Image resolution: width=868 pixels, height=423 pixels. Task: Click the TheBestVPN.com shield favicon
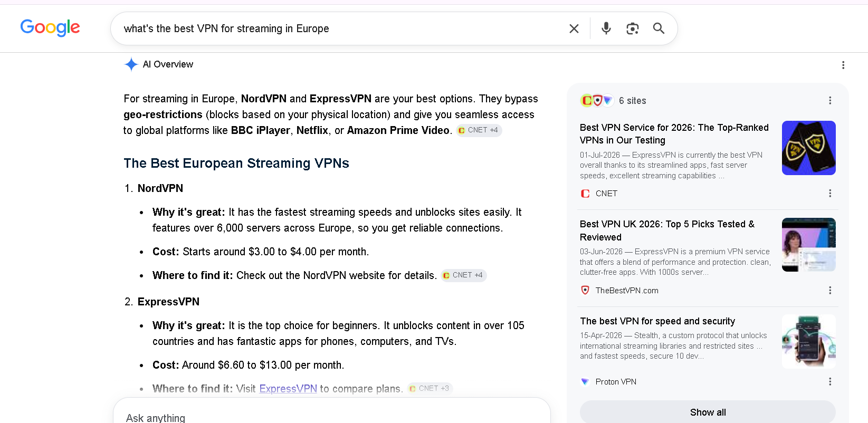pos(585,291)
